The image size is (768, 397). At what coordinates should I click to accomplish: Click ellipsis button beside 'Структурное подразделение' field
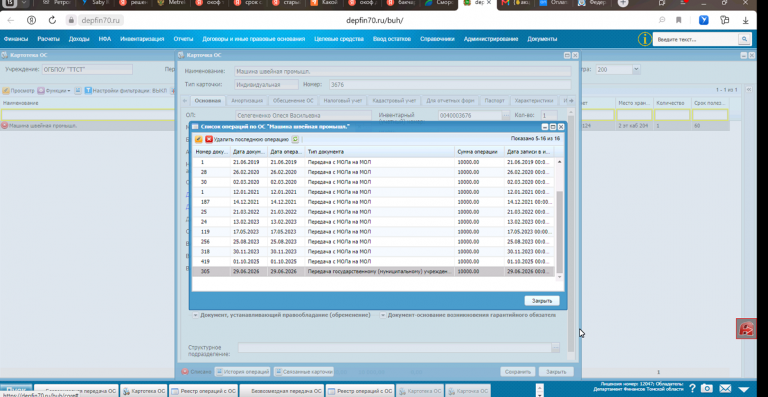coord(555,348)
